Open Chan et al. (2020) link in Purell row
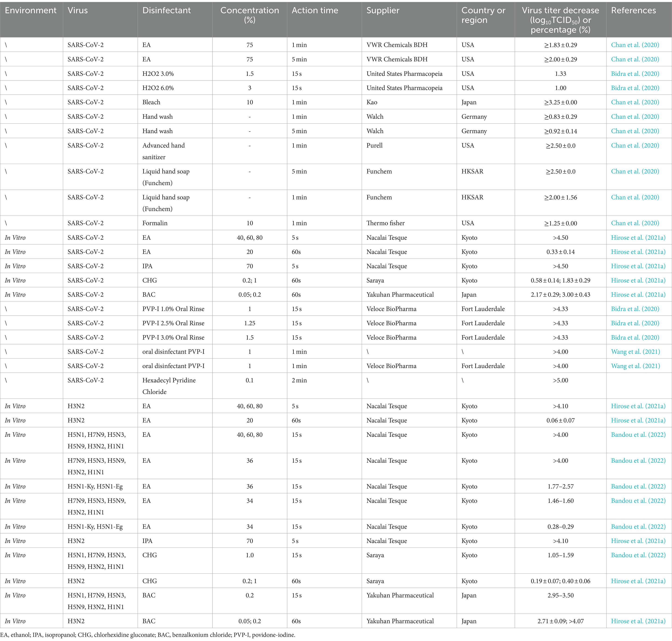Screen dimensions: 672x641 635,146
